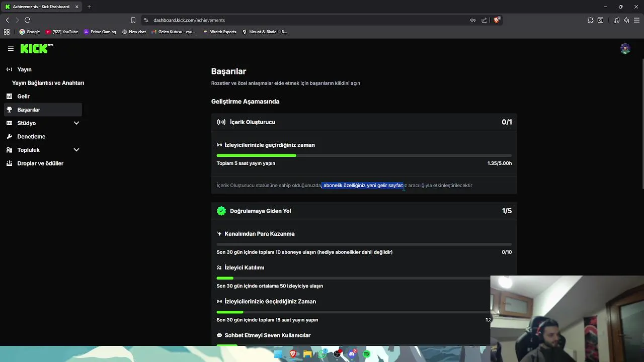Open the Mount & Blade II bookmark
The image size is (644, 362).
point(265,32)
